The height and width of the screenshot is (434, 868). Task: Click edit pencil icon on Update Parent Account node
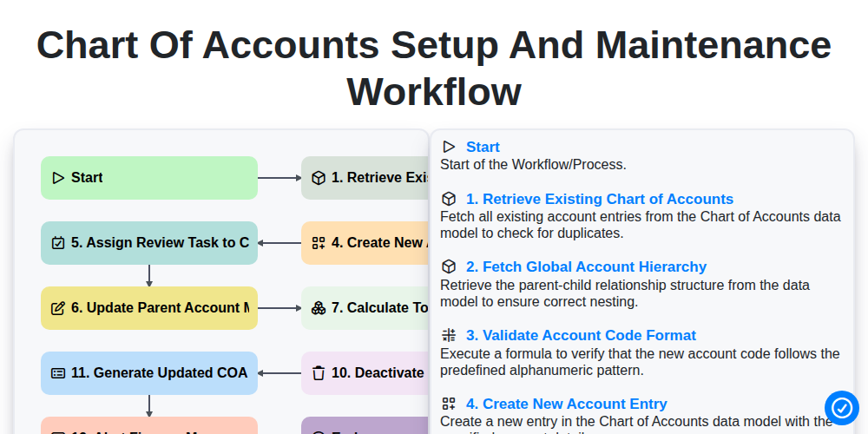(x=58, y=308)
